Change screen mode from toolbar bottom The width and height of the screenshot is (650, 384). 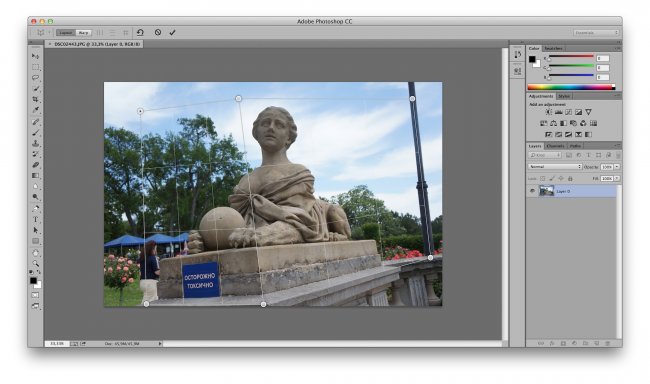click(x=36, y=306)
